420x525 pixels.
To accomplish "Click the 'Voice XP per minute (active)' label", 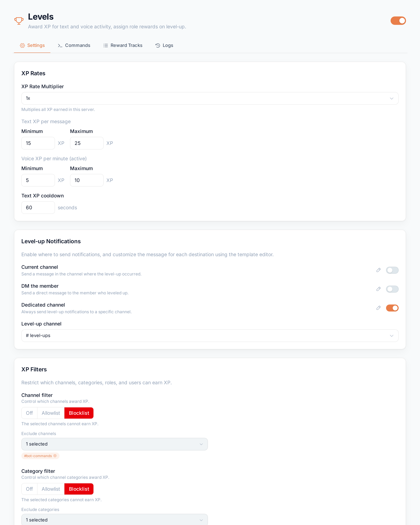I will pos(54,159).
